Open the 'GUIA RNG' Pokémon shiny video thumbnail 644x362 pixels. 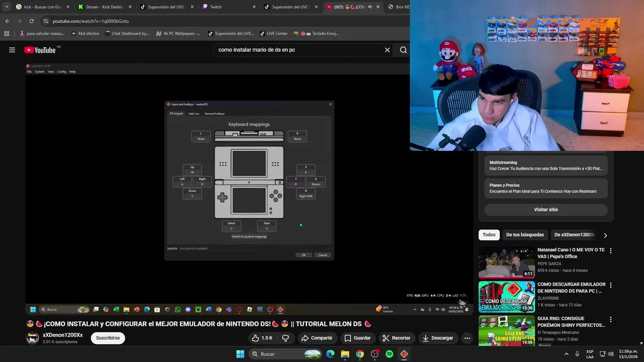(507, 331)
